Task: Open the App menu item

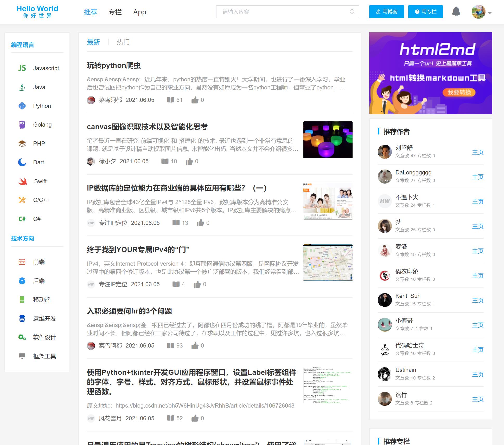Action: (139, 12)
